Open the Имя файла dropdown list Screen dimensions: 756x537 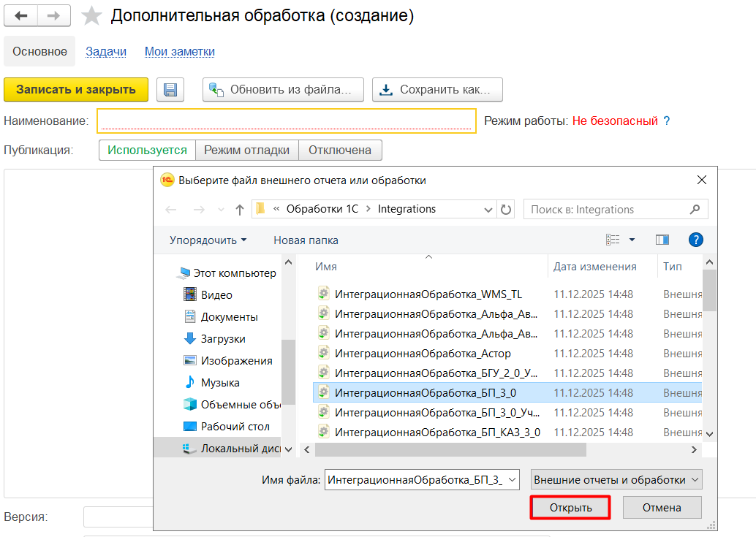pos(512,480)
